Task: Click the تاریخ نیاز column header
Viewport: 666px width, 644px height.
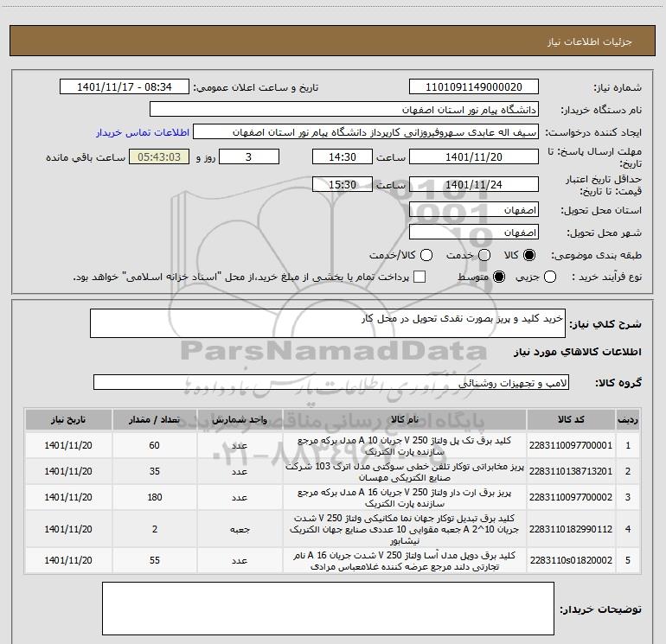Action: click(68, 419)
